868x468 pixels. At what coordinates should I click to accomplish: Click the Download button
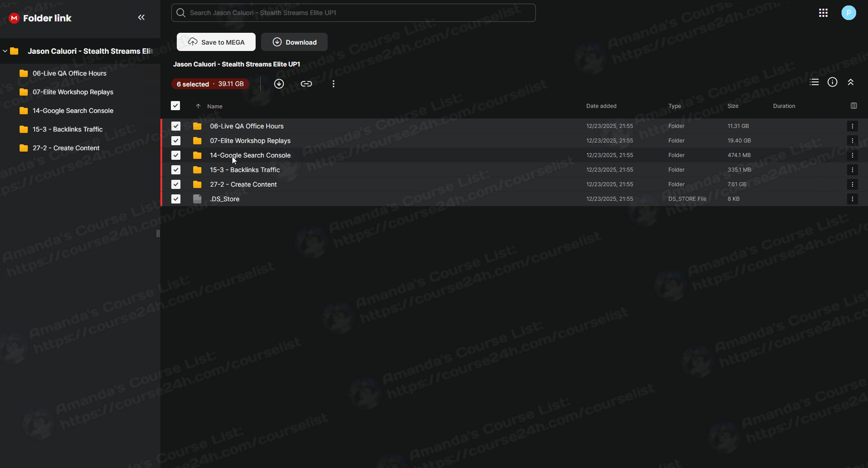tap(294, 42)
